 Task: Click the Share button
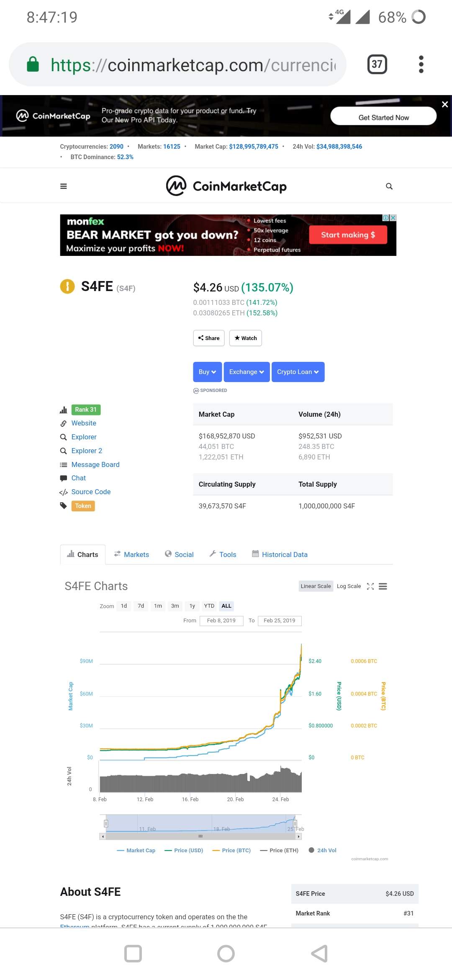209,338
